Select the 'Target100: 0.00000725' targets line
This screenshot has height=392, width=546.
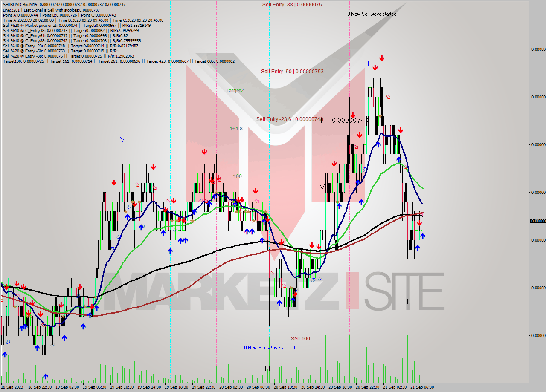pyautogui.click(x=119, y=61)
